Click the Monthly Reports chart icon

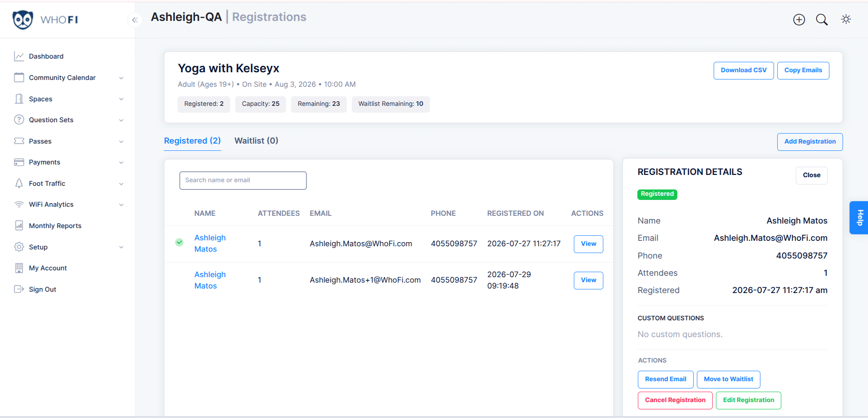pos(19,226)
